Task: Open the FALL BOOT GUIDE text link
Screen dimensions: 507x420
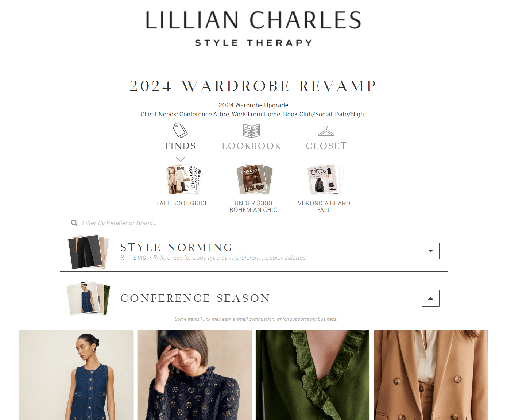Action: pos(182,203)
